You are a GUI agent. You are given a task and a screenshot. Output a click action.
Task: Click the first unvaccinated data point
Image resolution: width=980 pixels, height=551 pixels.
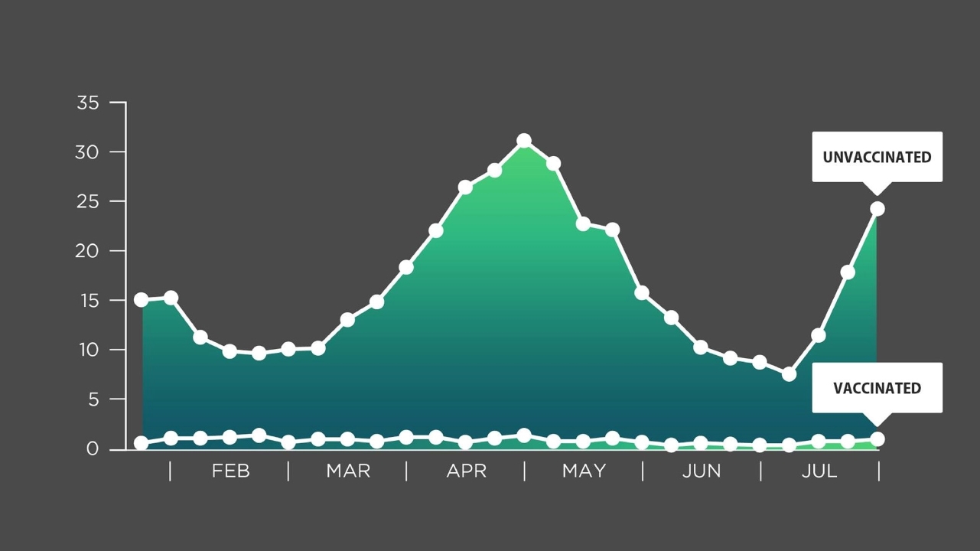(x=142, y=300)
